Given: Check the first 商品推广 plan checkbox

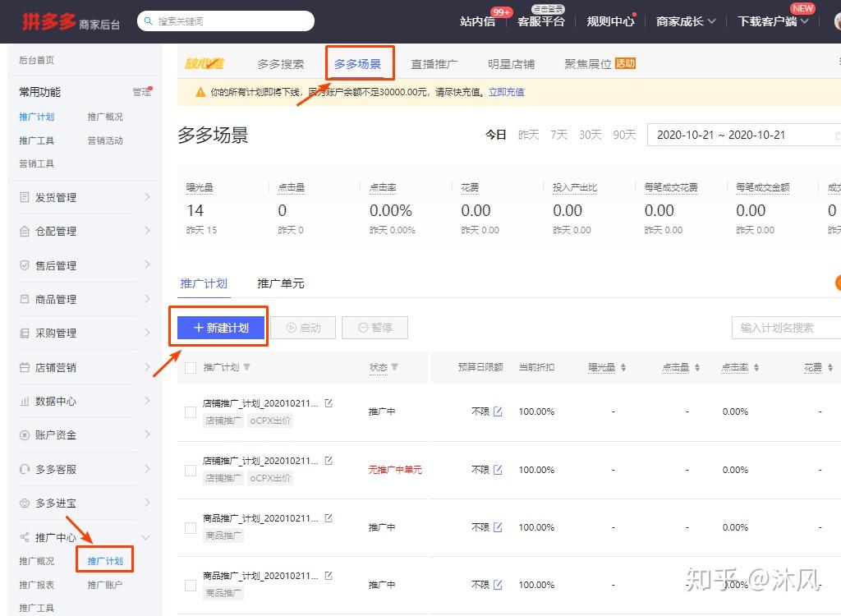Looking at the screenshot, I should [x=191, y=527].
